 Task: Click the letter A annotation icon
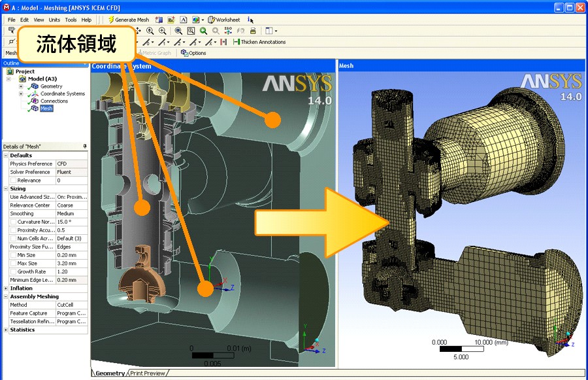click(x=184, y=20)
